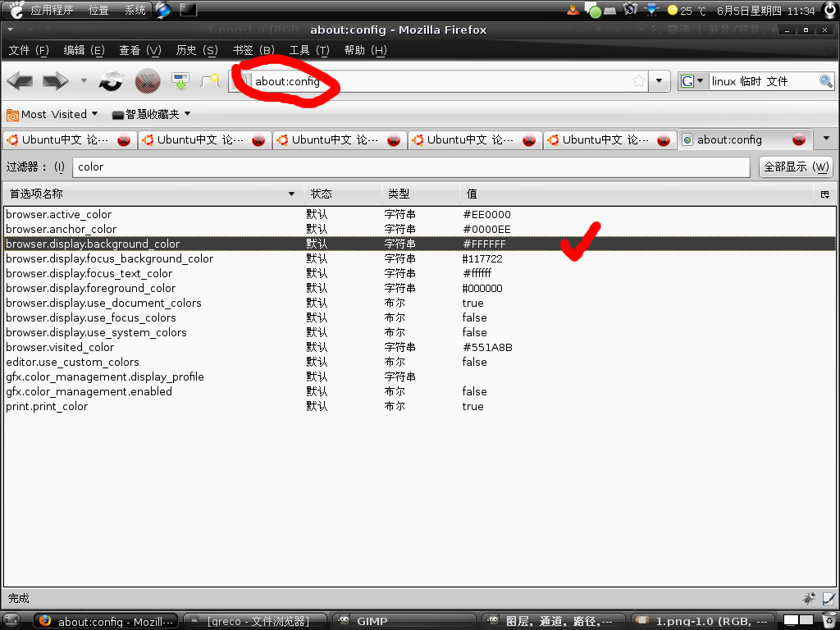The image size is (840, 630).
Task: Open the 应用程序 panel menu
Action: point(52,10)
